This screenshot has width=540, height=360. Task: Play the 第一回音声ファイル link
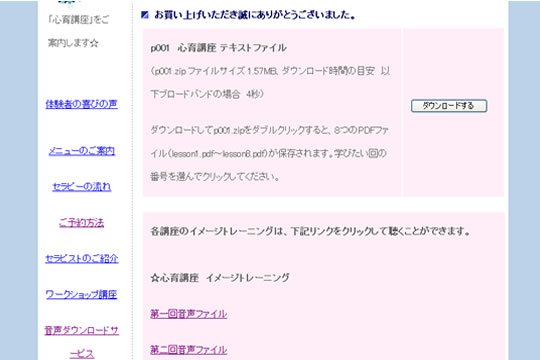click(x=189, y=314)
